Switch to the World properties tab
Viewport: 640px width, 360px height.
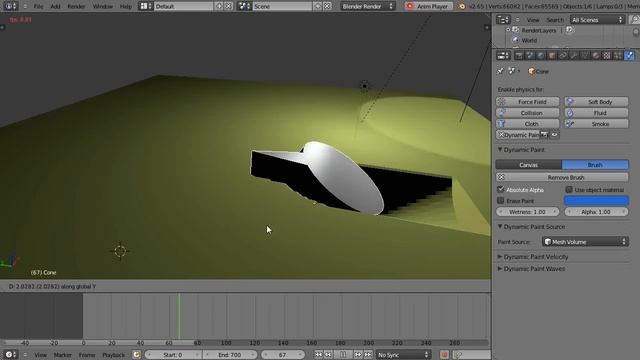pos(541,55)
